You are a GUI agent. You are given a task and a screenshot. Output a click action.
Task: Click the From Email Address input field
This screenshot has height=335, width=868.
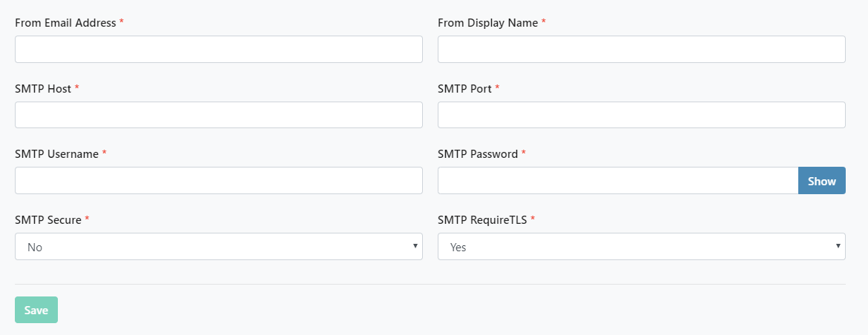pos(218,50)
